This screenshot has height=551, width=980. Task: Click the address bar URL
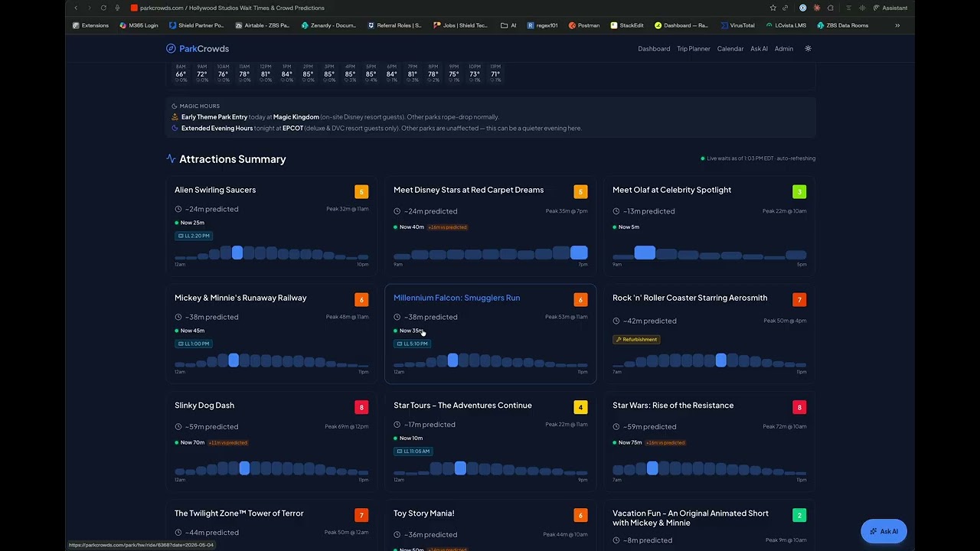232,8
